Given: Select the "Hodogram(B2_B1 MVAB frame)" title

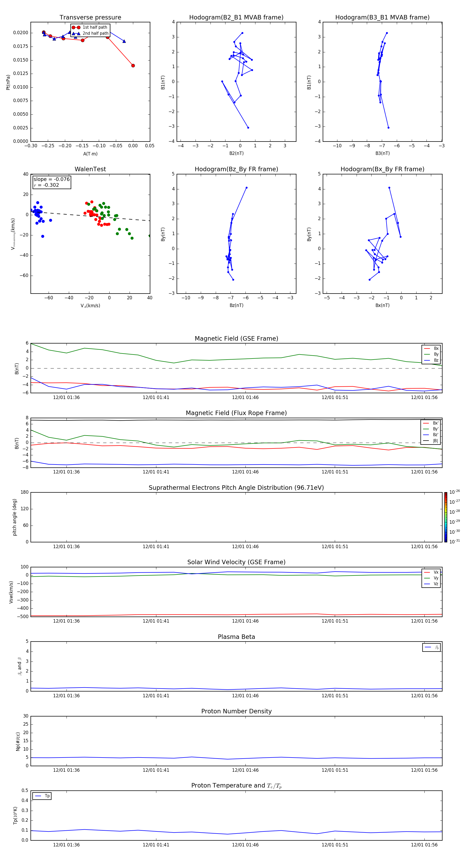Looking at the screenshot, I should [x=236, y=18].
